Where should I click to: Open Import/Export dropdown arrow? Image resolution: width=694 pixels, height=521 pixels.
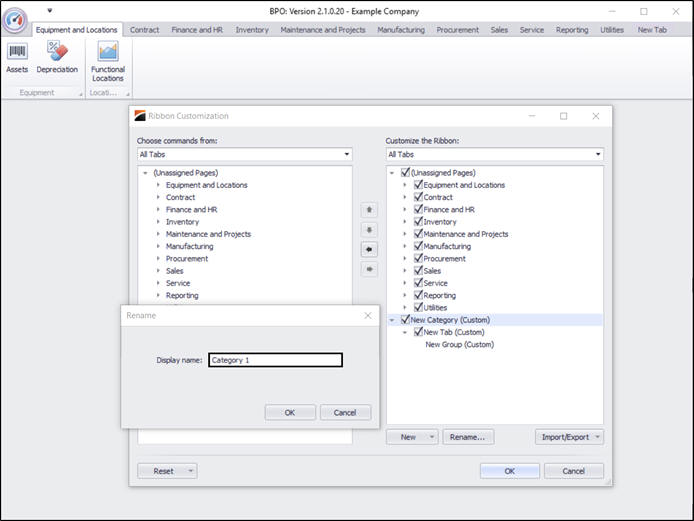point(597,437)
